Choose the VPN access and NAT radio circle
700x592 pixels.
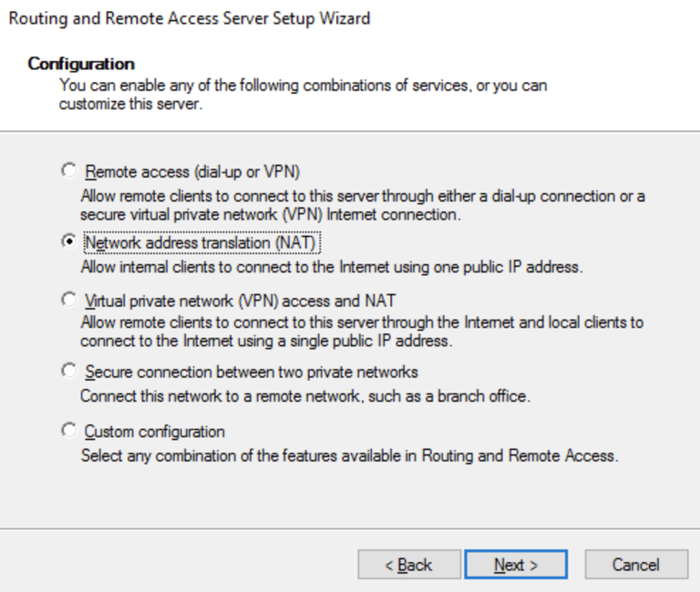pos(68,299)
